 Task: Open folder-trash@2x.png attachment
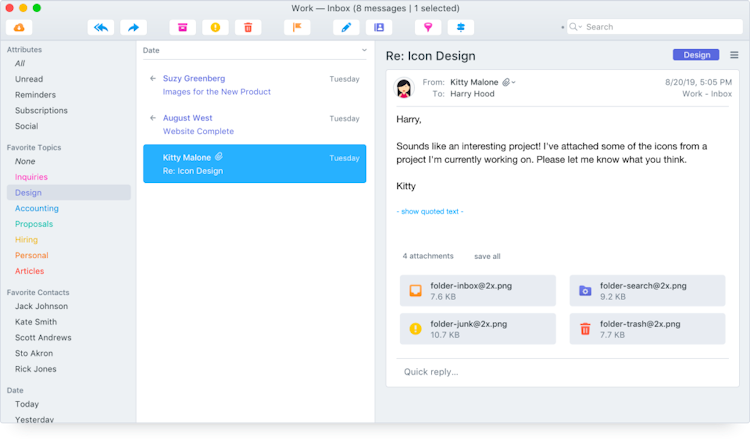point(647,329)
